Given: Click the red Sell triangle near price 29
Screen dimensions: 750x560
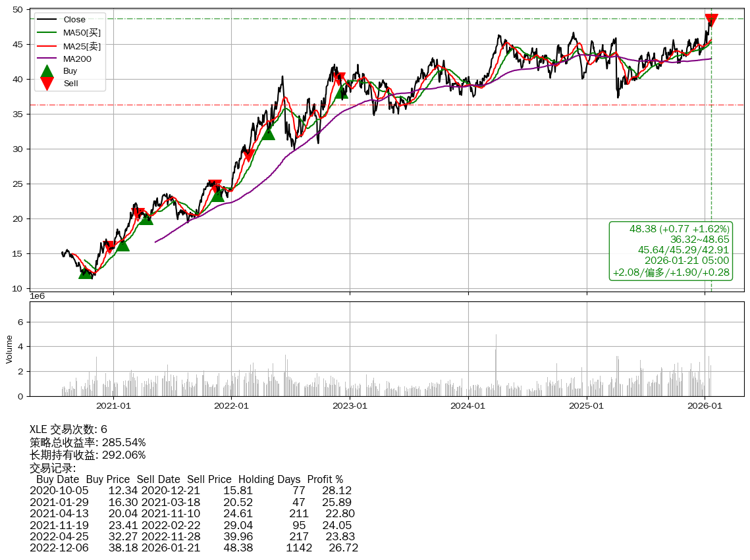Looking at the screenshot, I should (x=248, y=156).
